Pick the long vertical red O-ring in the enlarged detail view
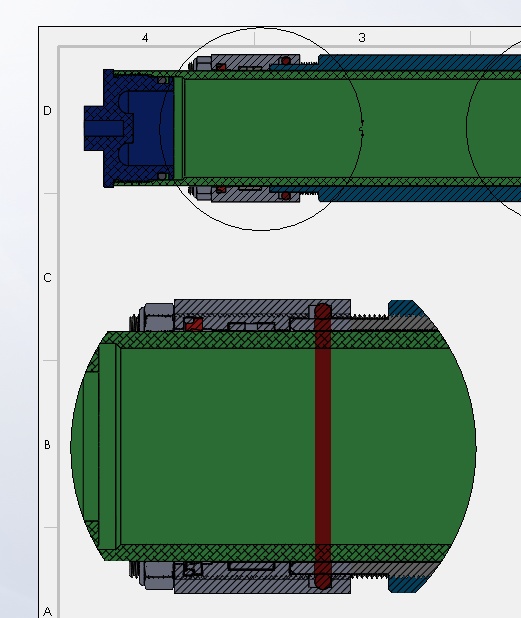This screenshot has height=618, width=521. tap(323, 446)
